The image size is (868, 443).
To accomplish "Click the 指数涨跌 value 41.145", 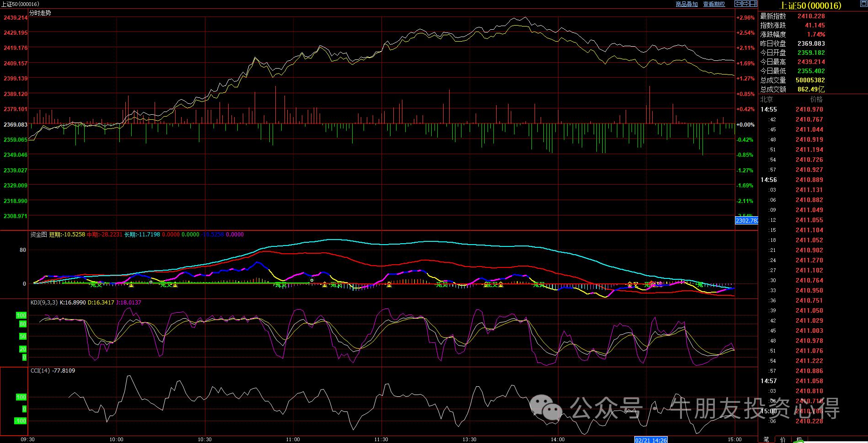I will (815, 25).
